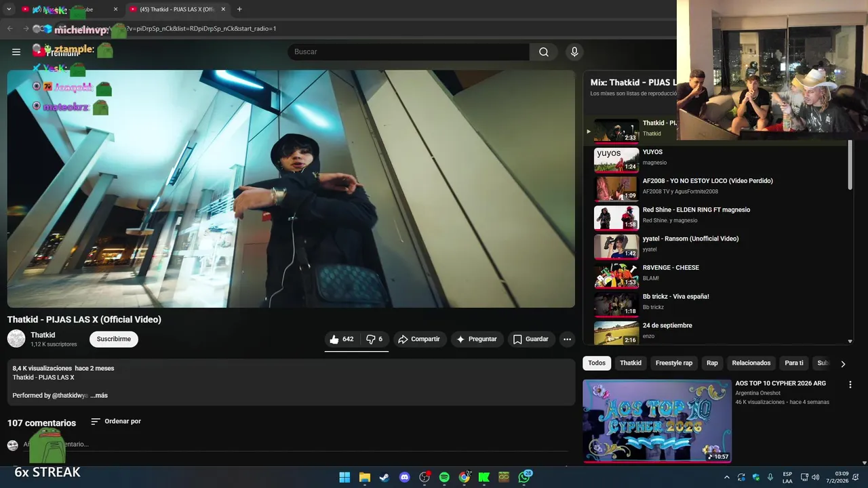
Task: Click the mix playlist scrollbar
Action: (850, 166)
